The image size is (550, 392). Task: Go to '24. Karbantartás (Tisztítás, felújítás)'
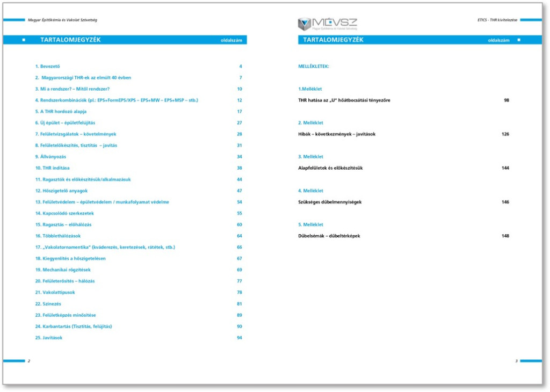pyautogui.click(x=73, y=326)
